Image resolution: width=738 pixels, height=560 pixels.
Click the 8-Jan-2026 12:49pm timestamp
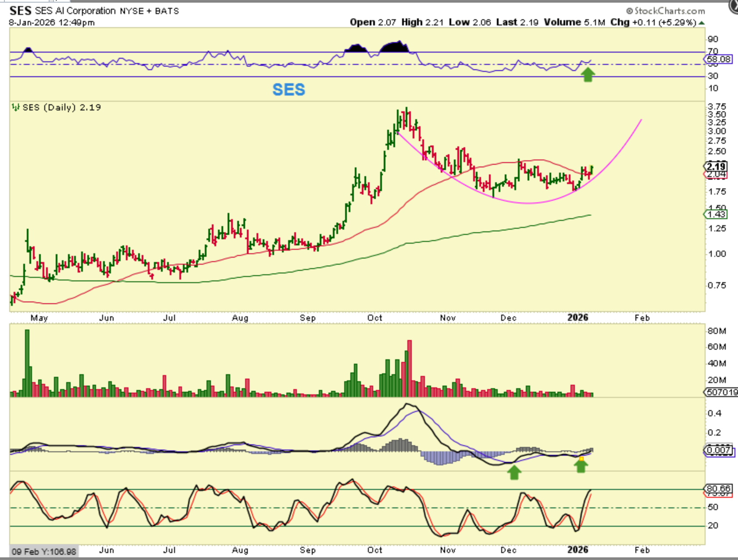[x=52, y=22]
